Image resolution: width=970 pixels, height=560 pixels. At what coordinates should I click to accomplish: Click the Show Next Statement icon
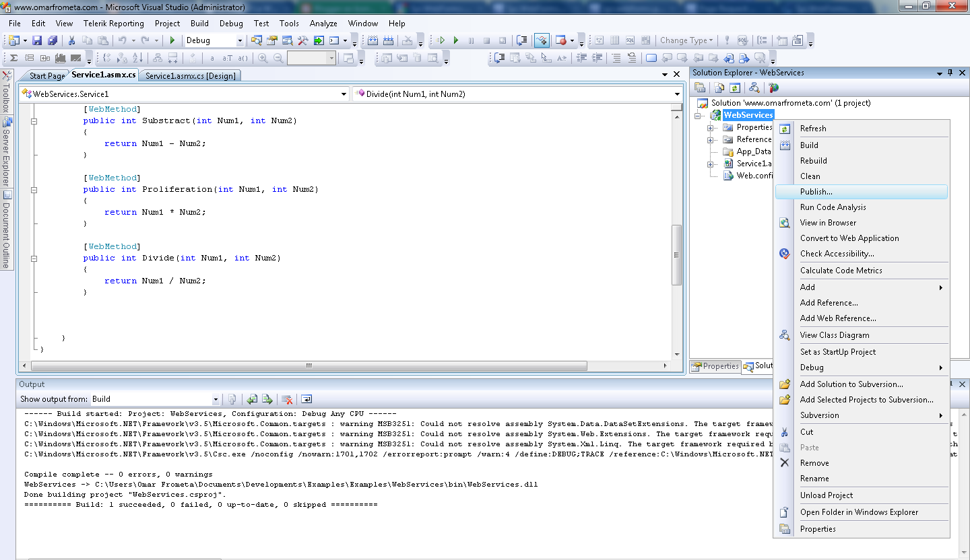[x=521, y=40]
